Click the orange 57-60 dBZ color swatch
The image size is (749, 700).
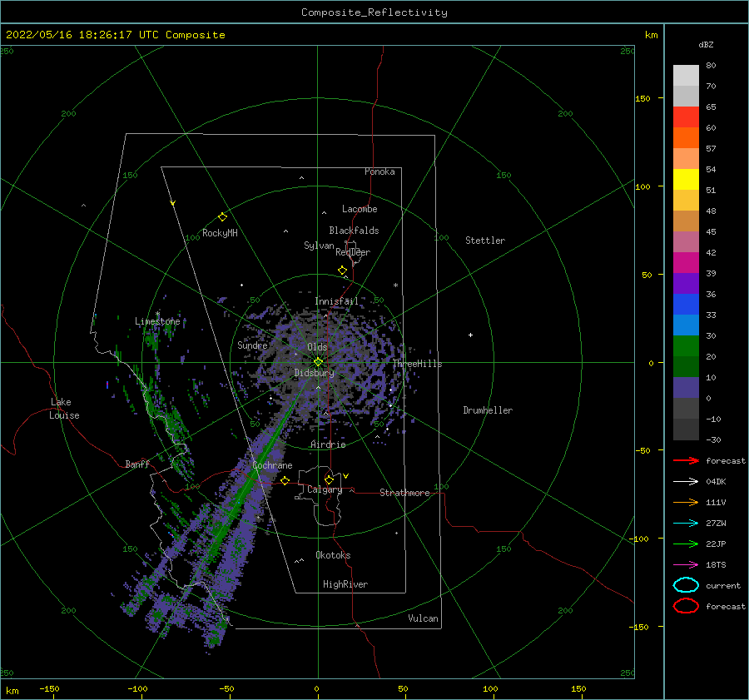pos(686,138)
